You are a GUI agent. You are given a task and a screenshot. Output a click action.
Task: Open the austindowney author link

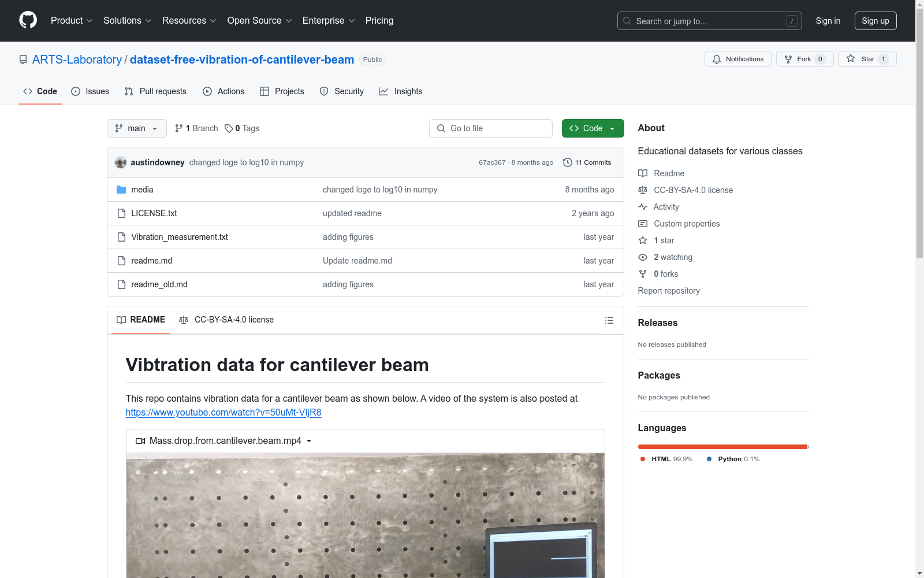click(158, 162)
